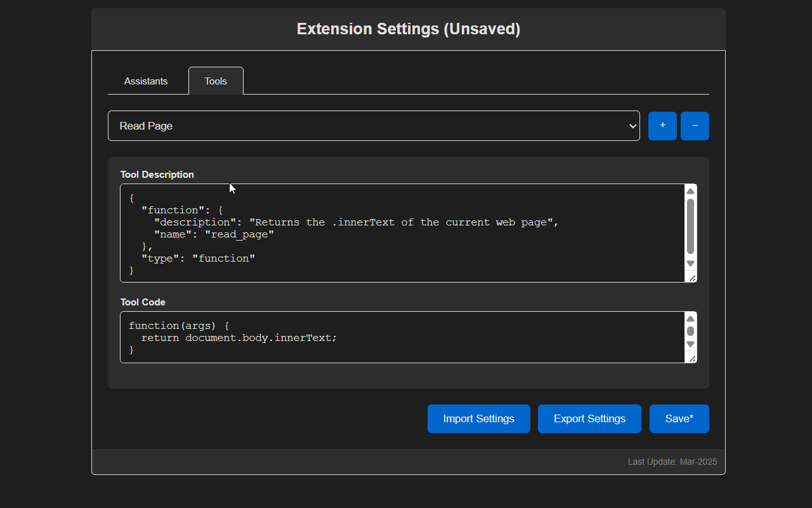Click the Tool Code resize grip
This screenshot has height=508, width=812.
pyautogui.click(x=692, y=359)
